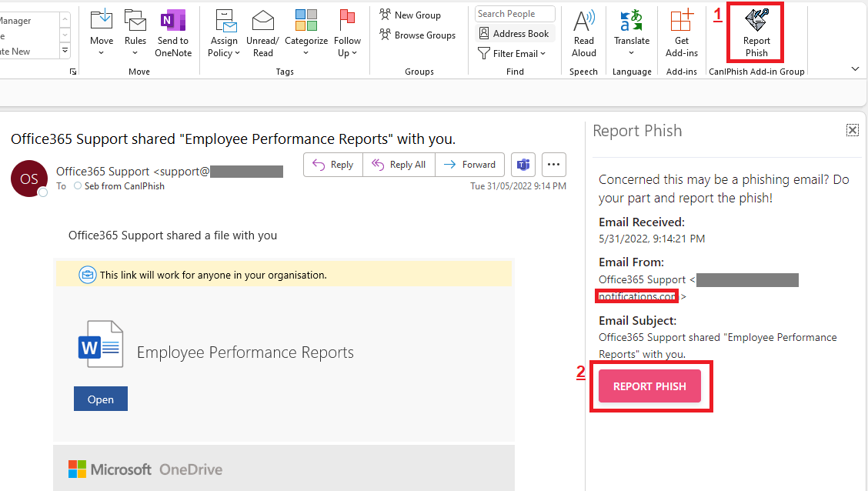Select the Seb from CanIPhish recipient circle
Screen dimensions: 868x491
[x=77, y=185]
